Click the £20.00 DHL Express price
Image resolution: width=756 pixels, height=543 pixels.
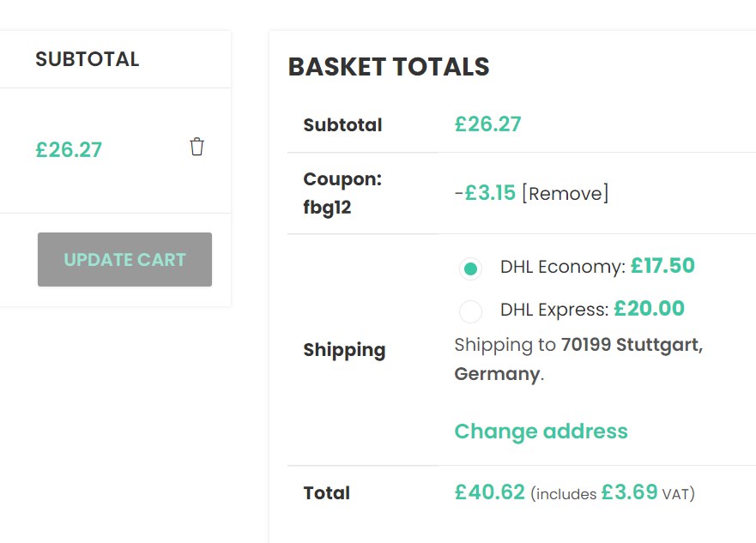(x=650, y=308)
